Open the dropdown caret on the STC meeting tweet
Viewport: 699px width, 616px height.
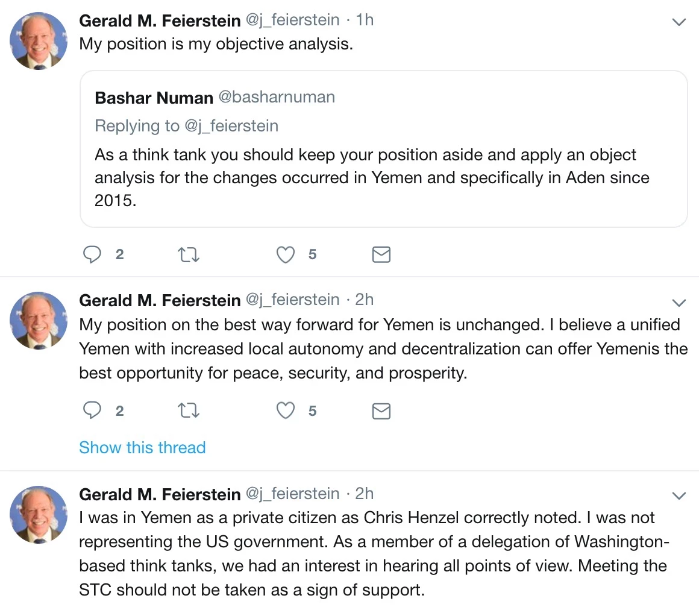(x=679, y=496)
